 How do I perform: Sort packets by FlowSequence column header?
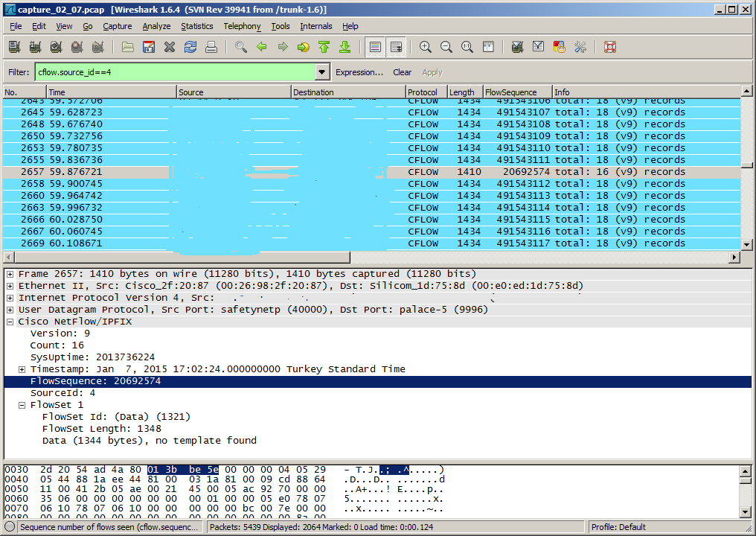[x=518, y=92]
